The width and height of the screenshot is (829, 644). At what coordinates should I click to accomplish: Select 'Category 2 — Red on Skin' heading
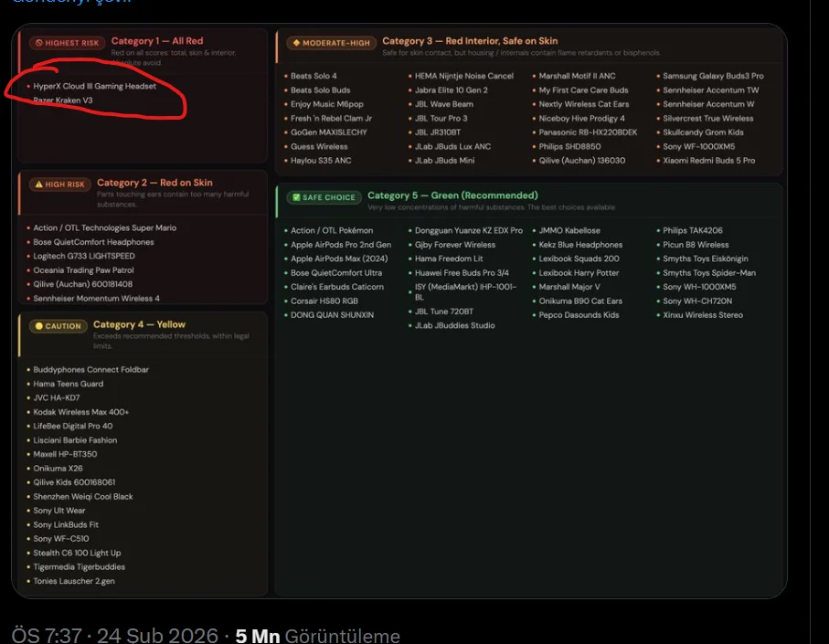click(x=154, y=183)
